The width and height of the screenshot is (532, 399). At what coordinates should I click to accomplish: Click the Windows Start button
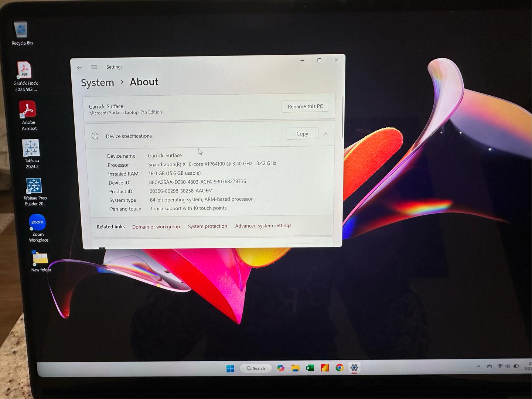[230, 368]
